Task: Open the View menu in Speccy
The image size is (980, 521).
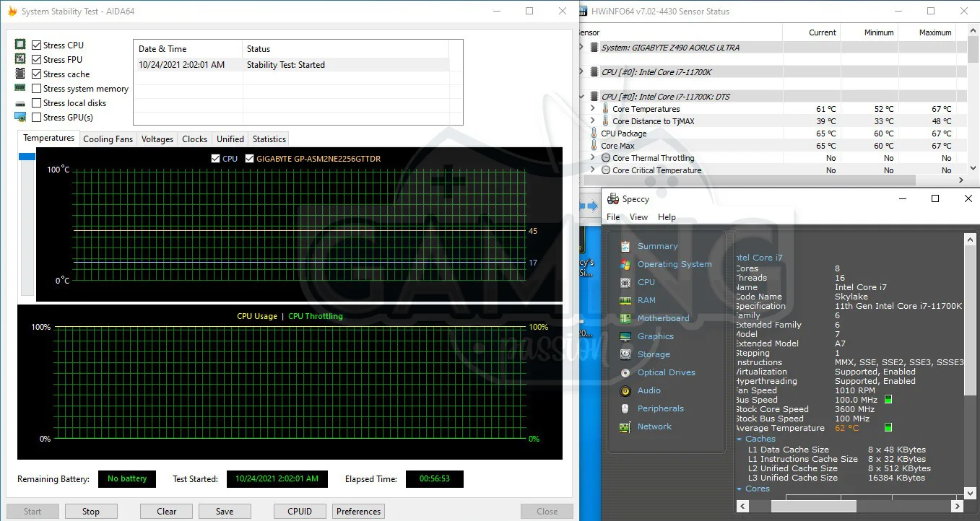Action: [639, 217]
